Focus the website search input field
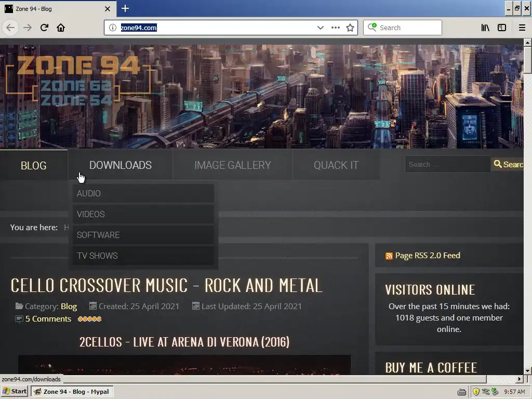 coord(448,164)
